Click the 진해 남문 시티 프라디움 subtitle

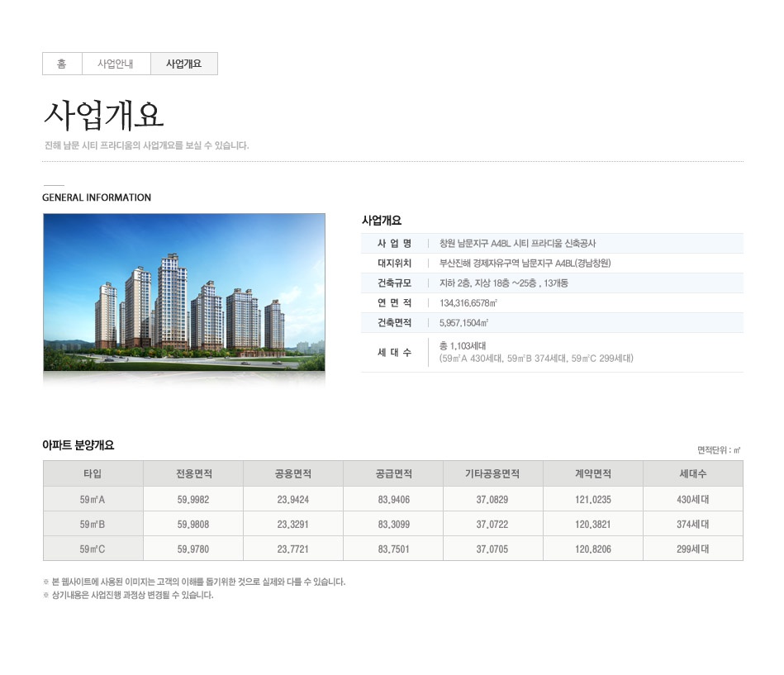coord(146,145)
